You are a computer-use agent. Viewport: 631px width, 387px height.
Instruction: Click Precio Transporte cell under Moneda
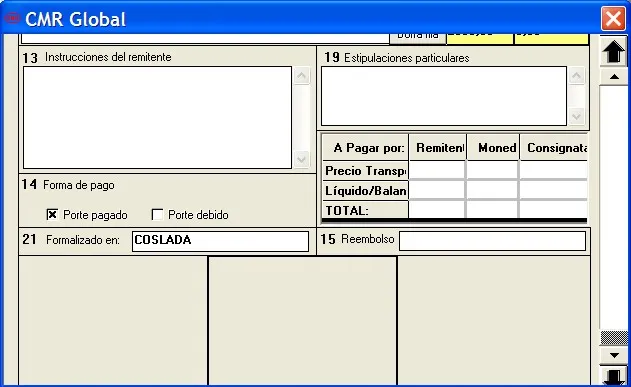click(x=493, y=170)
